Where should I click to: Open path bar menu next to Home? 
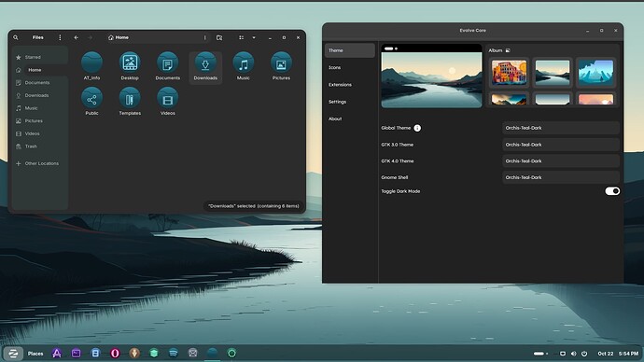[x=205, y=37]
